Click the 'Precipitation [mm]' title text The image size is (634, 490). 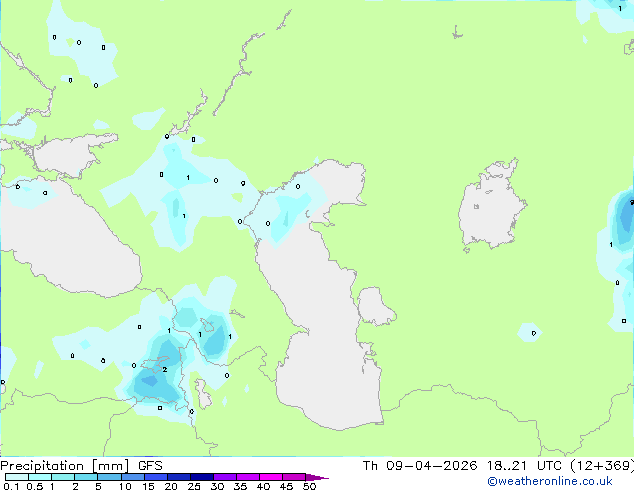coord(65,466)
